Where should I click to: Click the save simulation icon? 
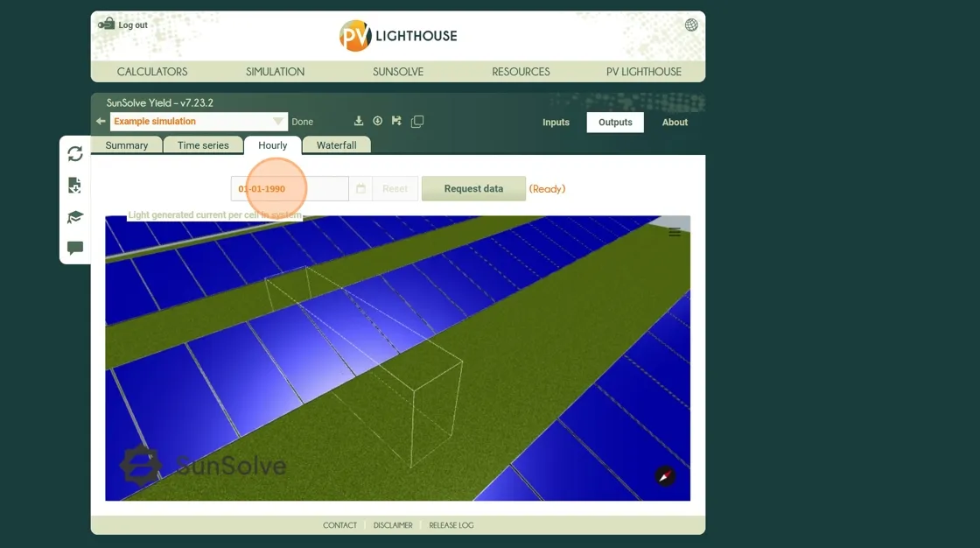point(396,122)
